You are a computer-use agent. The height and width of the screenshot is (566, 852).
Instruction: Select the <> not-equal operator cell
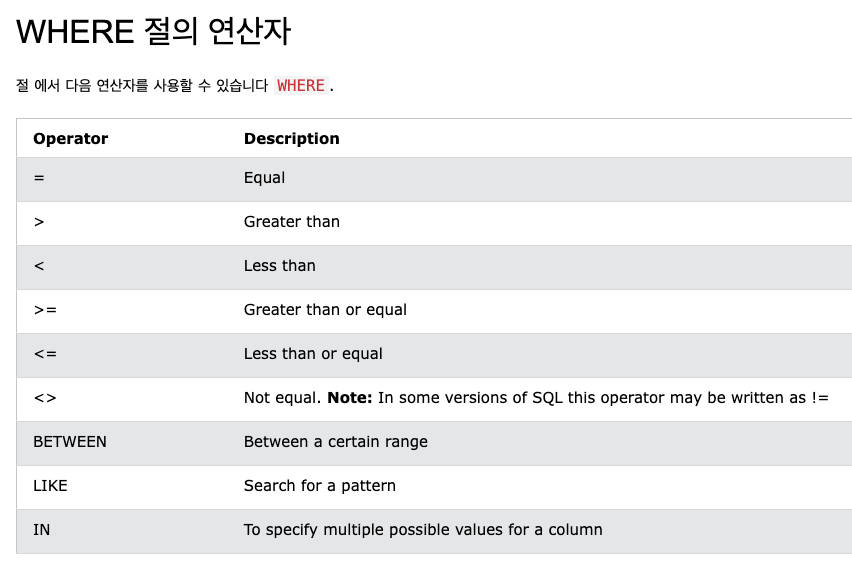[45, 398]
